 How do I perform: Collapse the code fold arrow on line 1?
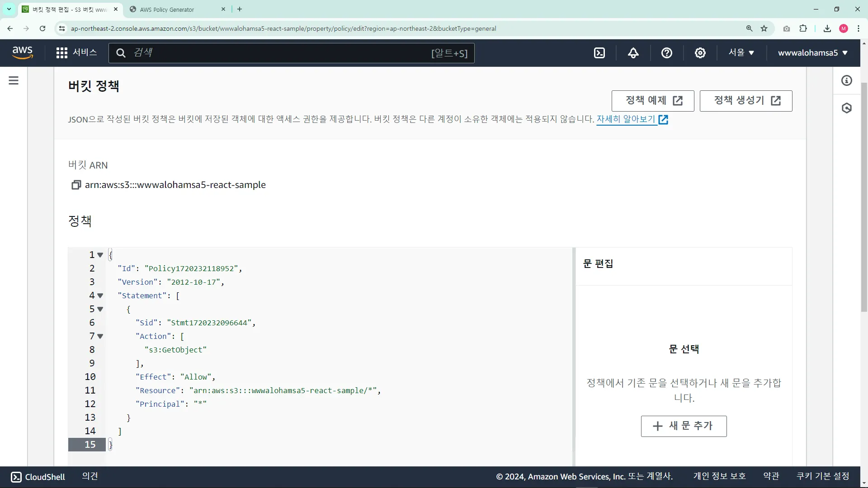click(x=100, y=255)
